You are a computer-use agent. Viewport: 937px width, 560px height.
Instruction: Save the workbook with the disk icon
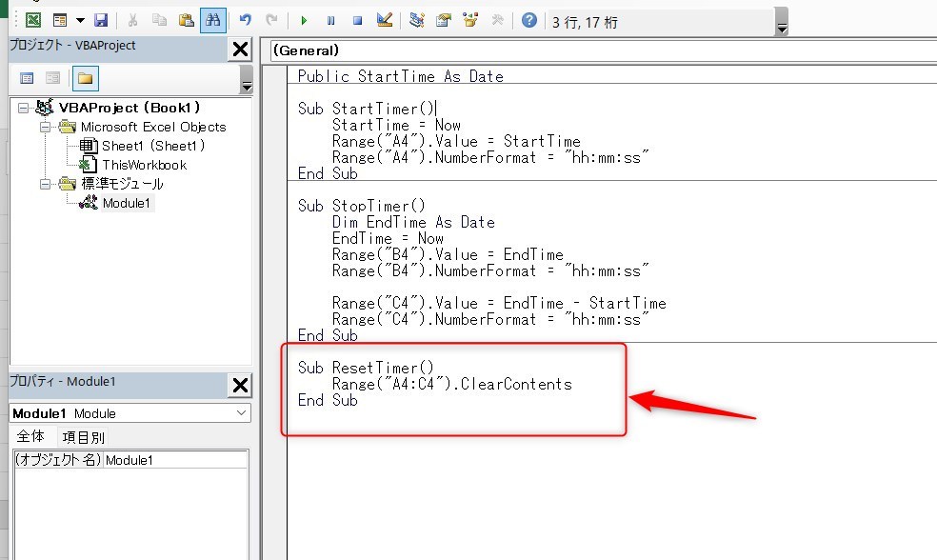pyautogui.click(x=101, y=20)
